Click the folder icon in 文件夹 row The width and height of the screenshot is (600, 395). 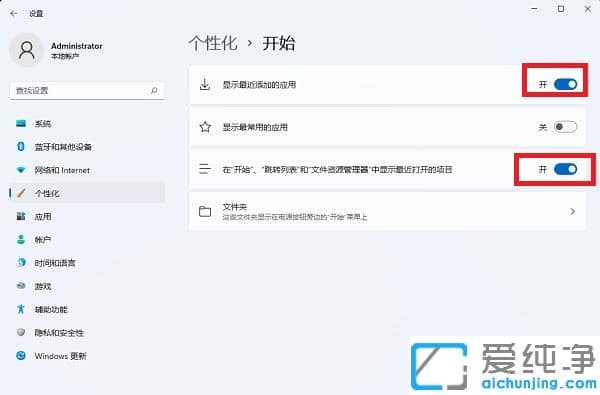pyautogui.click(x=205, y=211)
